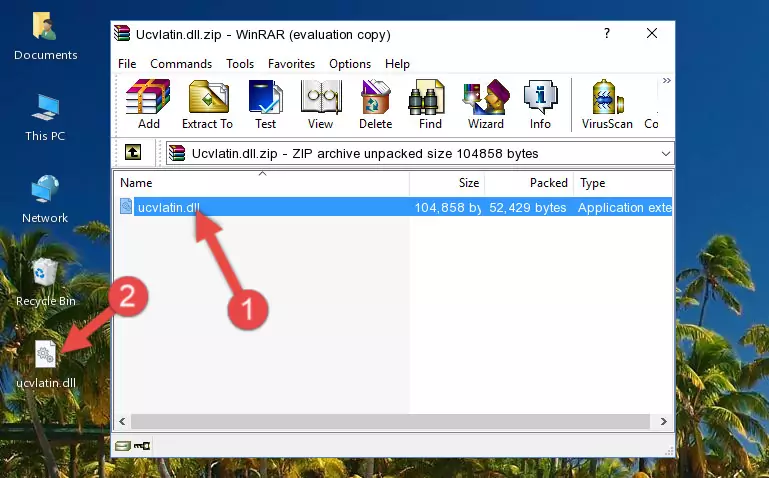
Task: Sort by the Size column header
Action: click(447, 183)
